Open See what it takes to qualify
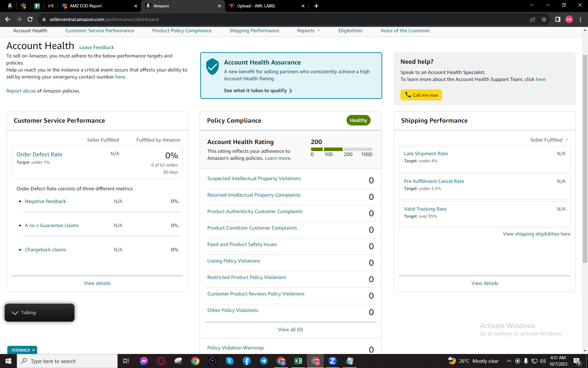 coord(258,90)
